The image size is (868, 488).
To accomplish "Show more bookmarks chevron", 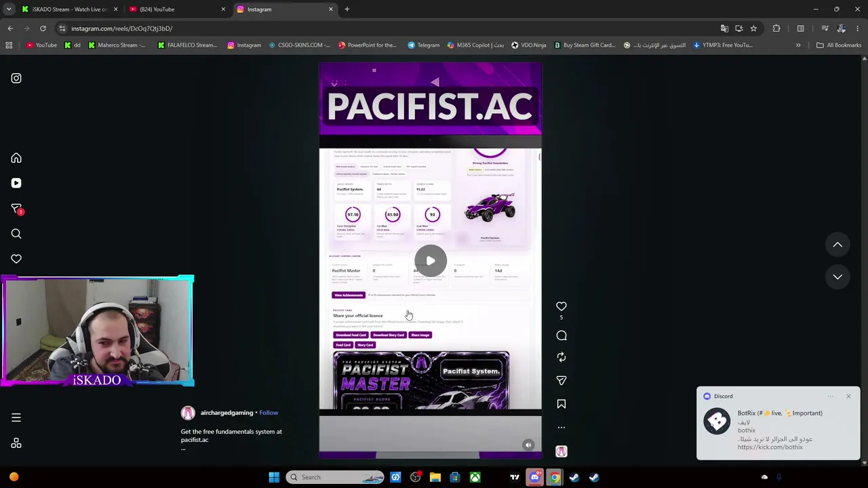I will pyautogui.click(x=798, y=45).
